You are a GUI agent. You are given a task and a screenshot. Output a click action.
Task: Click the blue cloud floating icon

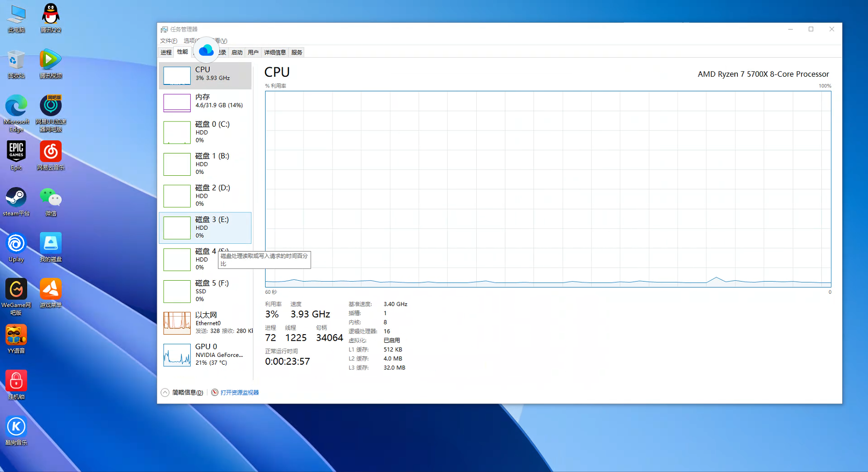click(206, 50)
